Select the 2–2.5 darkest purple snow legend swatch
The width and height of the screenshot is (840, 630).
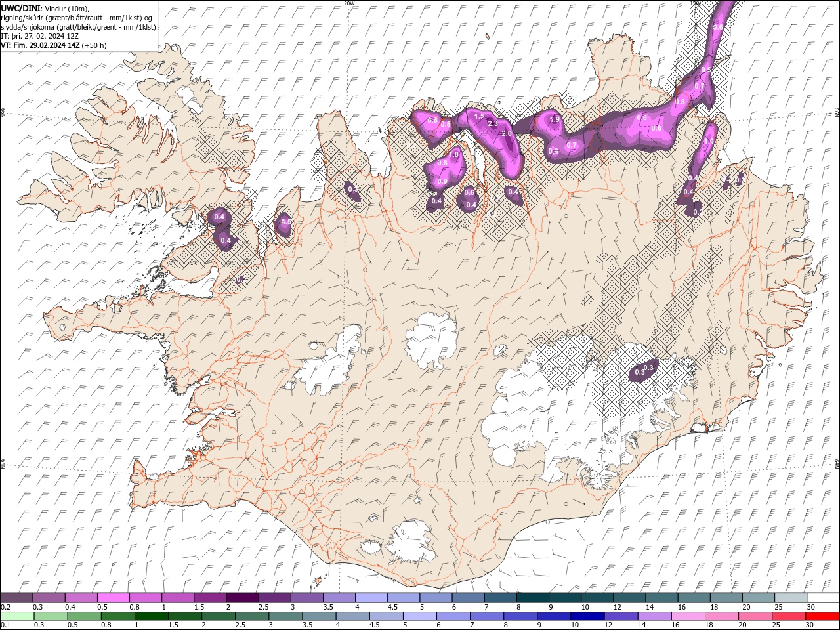(x=242, y=598)
